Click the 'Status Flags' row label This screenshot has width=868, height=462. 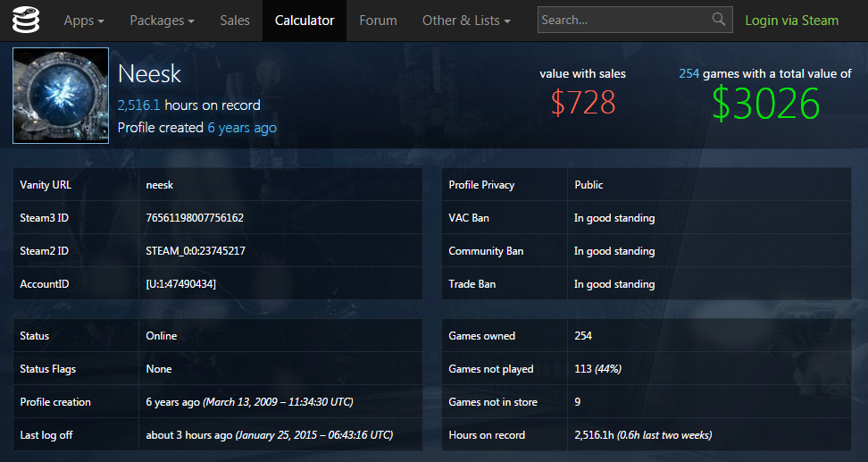pyautogui.click(x=47, y=369)
